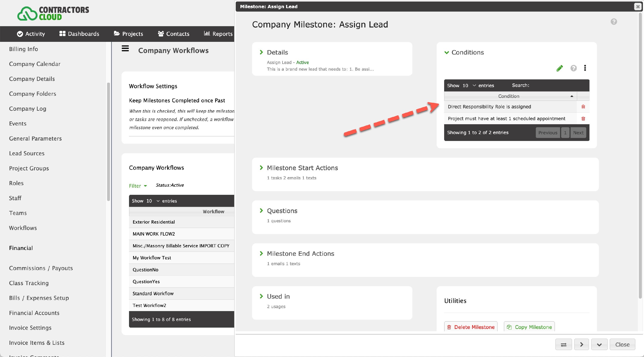Open Project Groups in sidebar
644x357 pixels.
coord(29,168)
